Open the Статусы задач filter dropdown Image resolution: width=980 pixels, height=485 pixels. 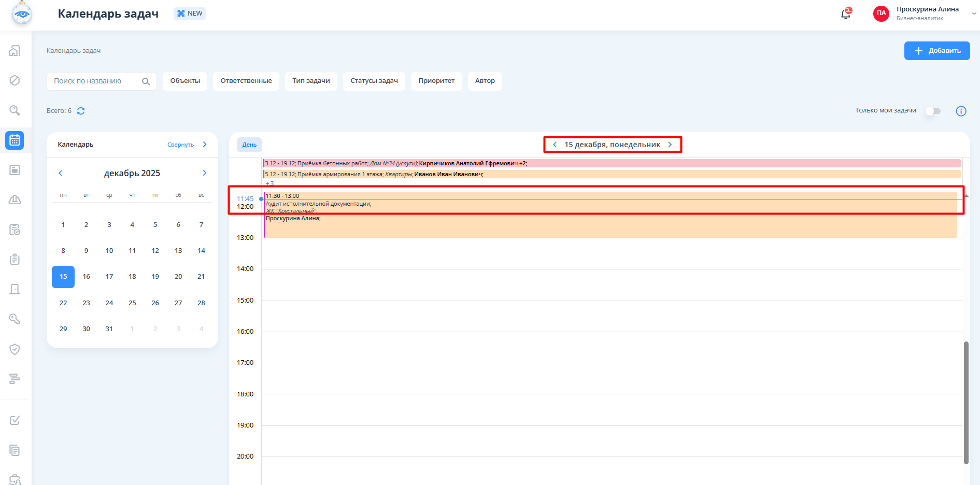point(374,81)
